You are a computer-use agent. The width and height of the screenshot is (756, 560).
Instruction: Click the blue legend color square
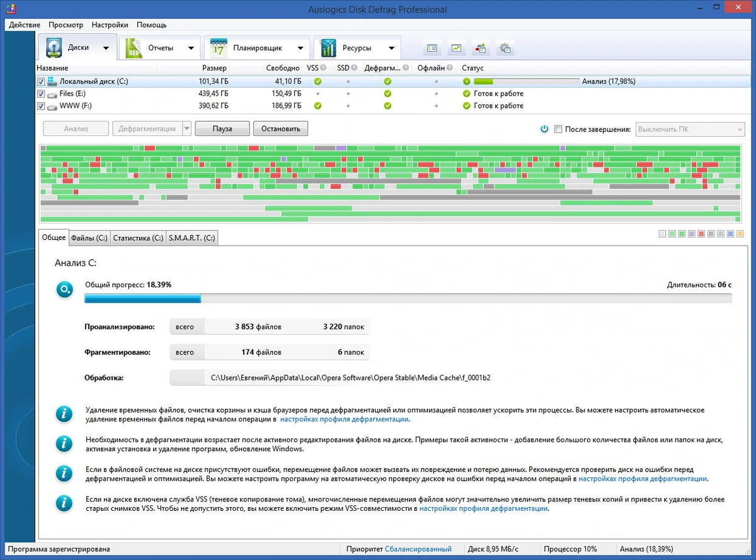click(x=730, y=234)
